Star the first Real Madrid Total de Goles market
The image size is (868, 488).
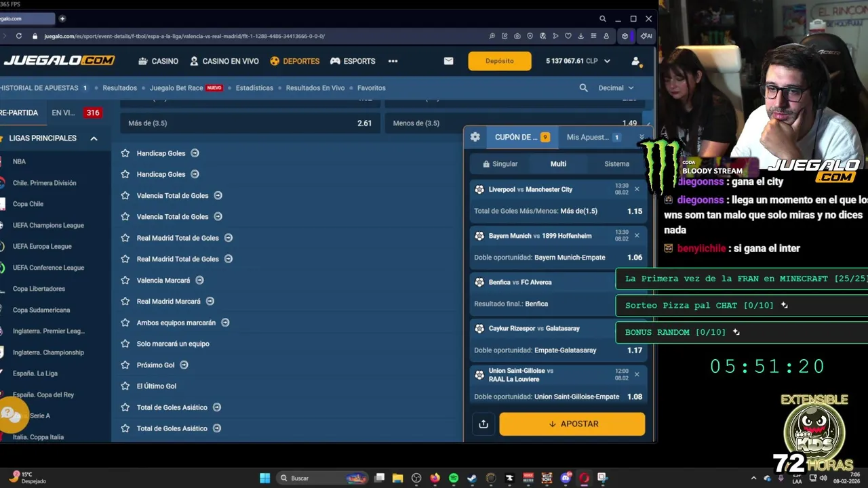point(125,238)
